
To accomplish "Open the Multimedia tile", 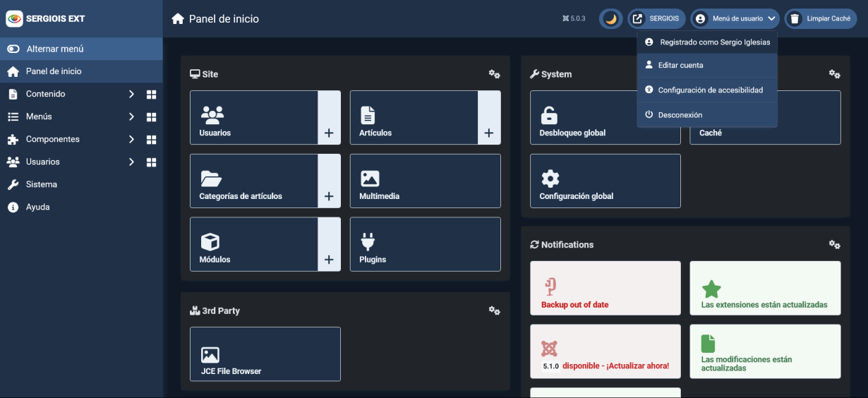I will click(426, 181).
